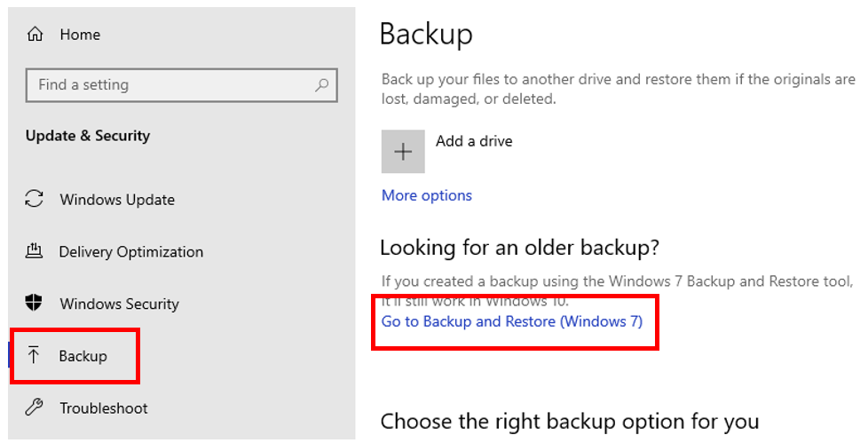Open the Delivery Optimization section
868x443 pixels.
coord(131,252)
